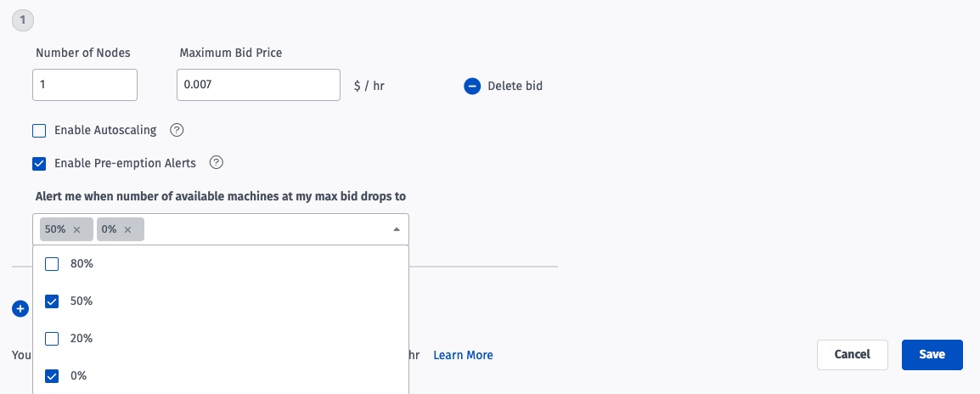The width and height of the screenshot is (980, 394).
Task: Check the 80% alert option
Action: tap(52, 264)
